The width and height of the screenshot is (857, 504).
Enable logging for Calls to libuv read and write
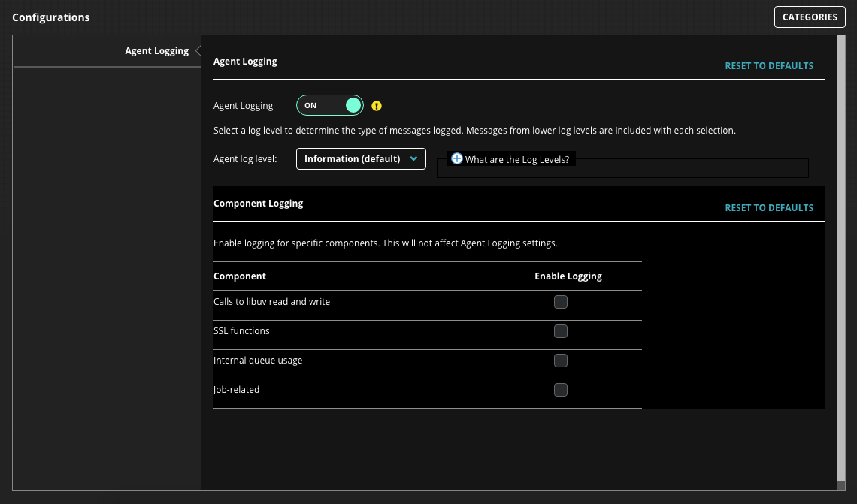561,302
